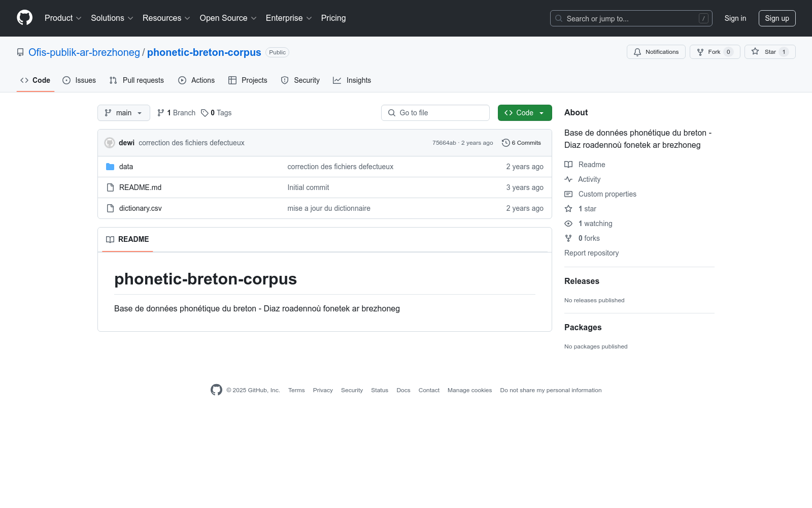The width and height of the screenshot is (812, 508).
Task: Click the magnifier icon in Go to file
Action: (392, 113)
